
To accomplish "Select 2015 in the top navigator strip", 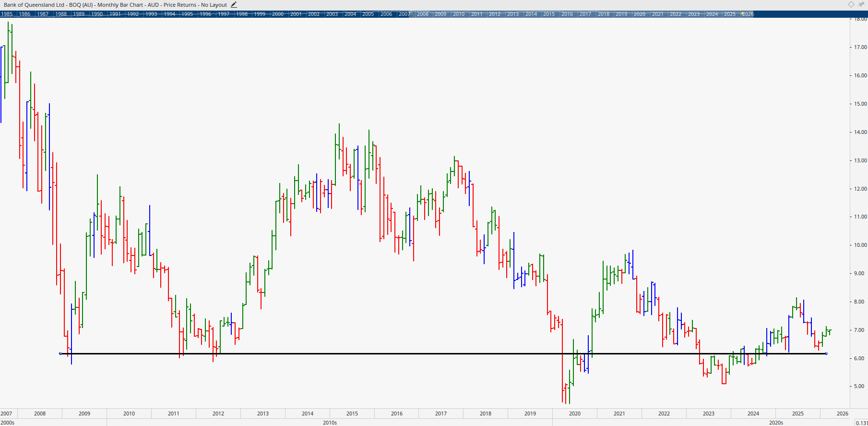I will point(549,14).
